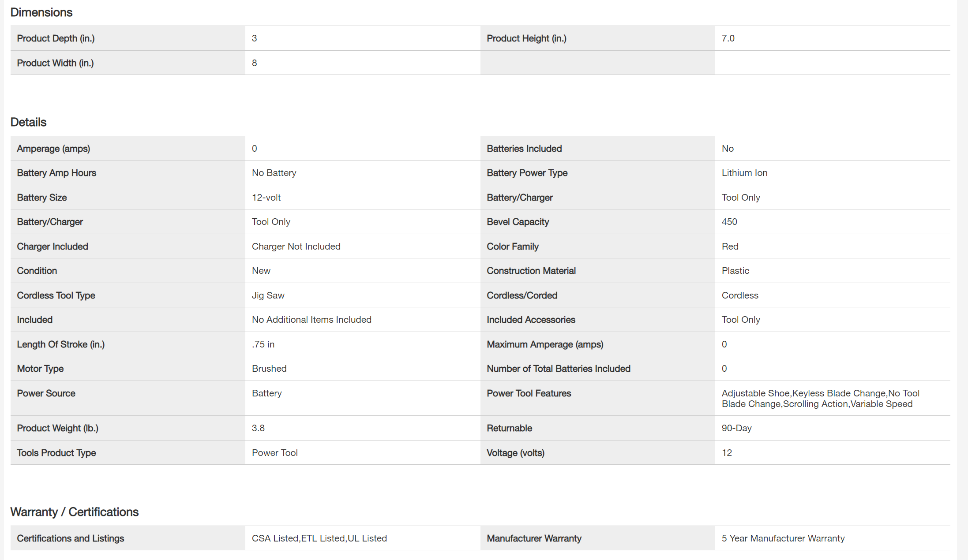This screenshot has height=560, width=968.
Task: Click the Length Of Stroke label
Action: (60, 344)
